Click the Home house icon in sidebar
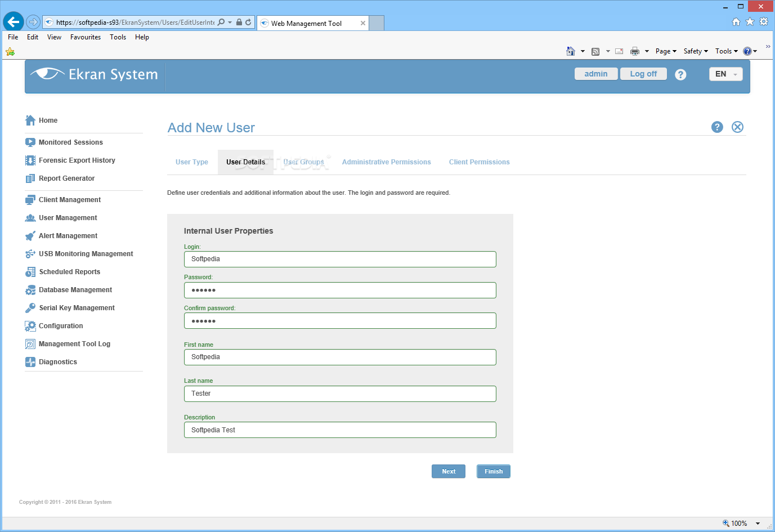The height and width of the screenshot is (532, 775). click(x=30, y=120)
